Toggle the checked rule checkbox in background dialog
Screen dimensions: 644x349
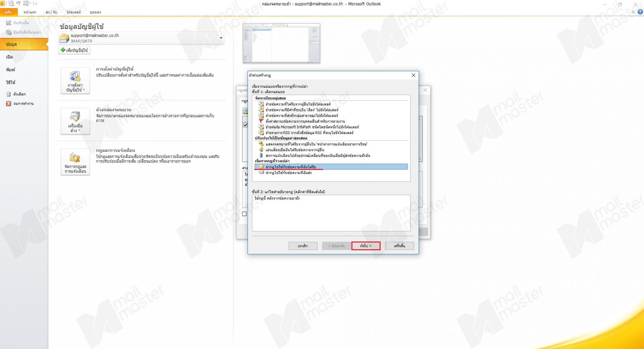[x=245, y=125]
